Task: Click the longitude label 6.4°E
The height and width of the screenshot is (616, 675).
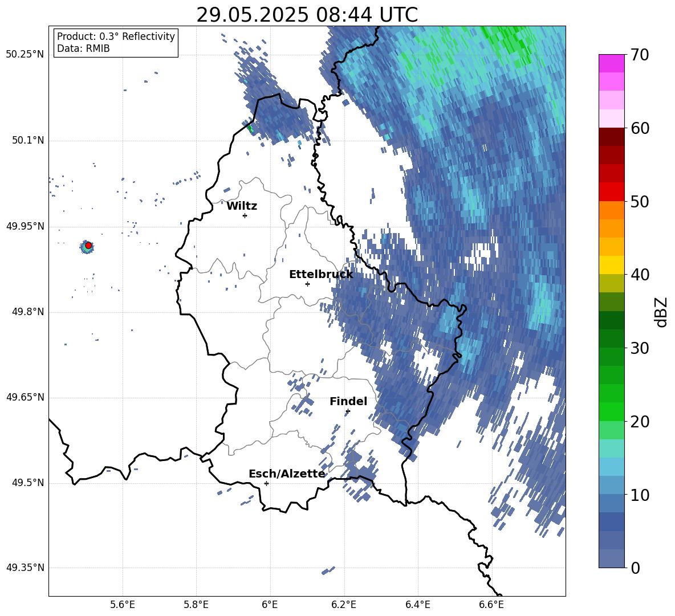Action: pos(417,605)
